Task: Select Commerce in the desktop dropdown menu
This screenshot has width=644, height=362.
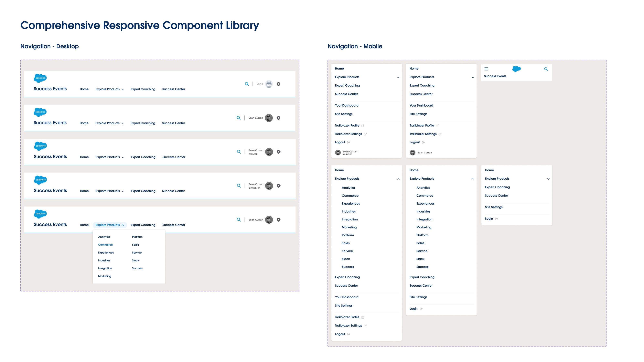Action: click(x=105, y=245)
